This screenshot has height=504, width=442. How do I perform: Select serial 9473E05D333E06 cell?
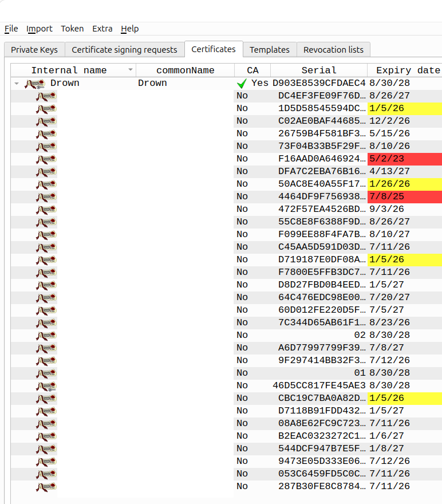pyautogui.click(x=319, y=461)
